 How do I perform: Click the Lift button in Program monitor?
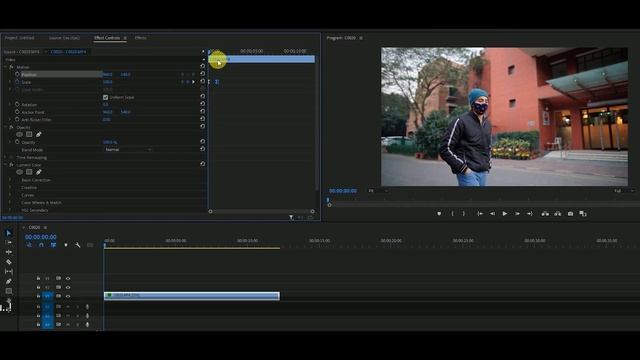pyautogui.click(x=545, y=213)
